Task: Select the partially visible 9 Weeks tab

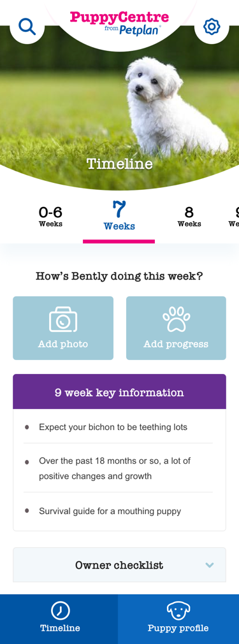Action: click(234, 217)
